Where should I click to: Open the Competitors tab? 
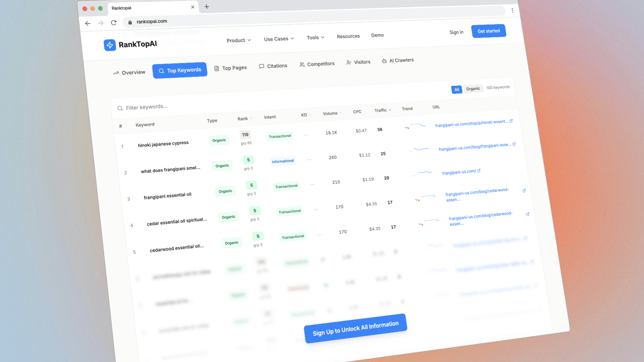[317, 64]
